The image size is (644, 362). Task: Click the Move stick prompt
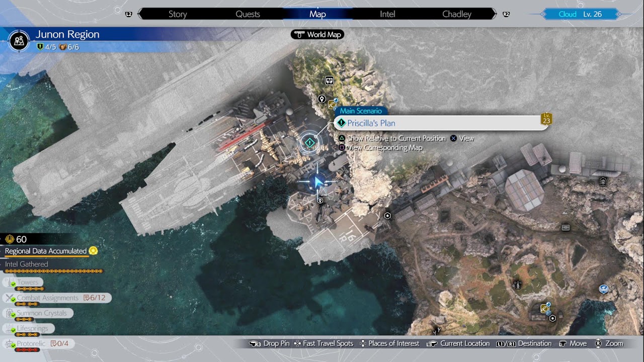point(573,343)
